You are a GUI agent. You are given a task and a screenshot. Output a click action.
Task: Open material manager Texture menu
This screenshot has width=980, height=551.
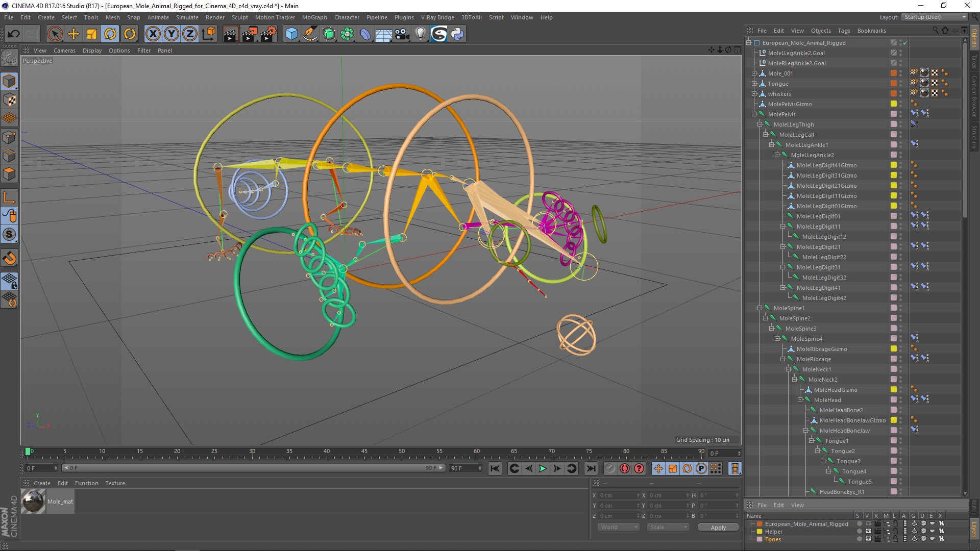115,483
